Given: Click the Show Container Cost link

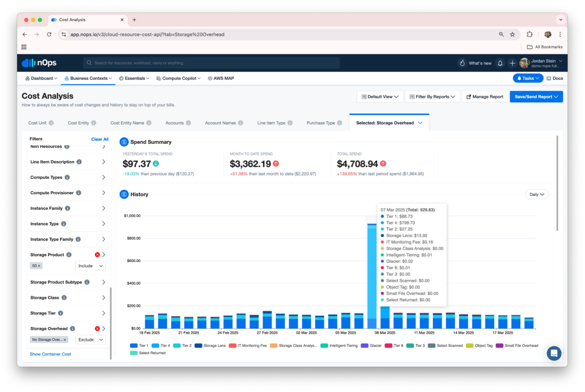Looking at the screenshot, I should pyautogui.click(x=50, y=354).
